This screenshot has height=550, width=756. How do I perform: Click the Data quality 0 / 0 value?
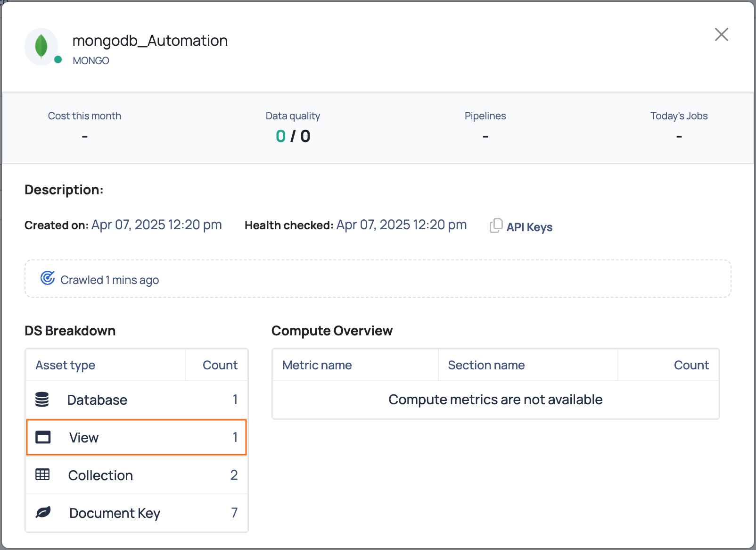point(293,136)
